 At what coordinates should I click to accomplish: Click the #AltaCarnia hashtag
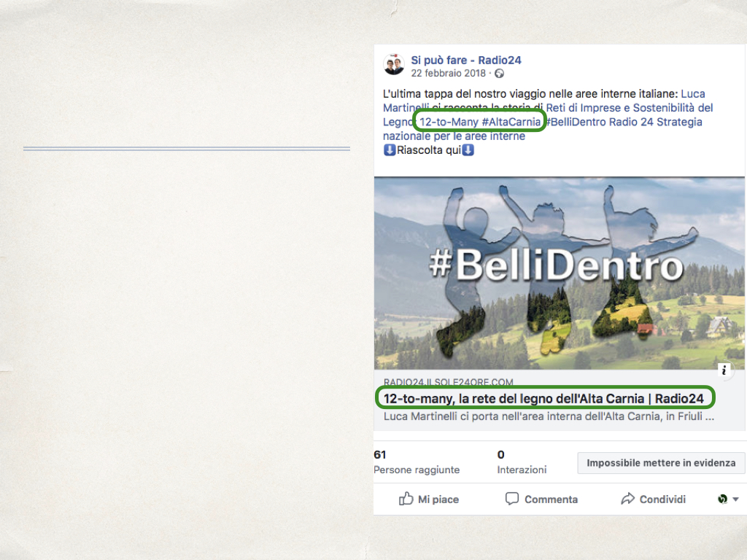(511, 122)
